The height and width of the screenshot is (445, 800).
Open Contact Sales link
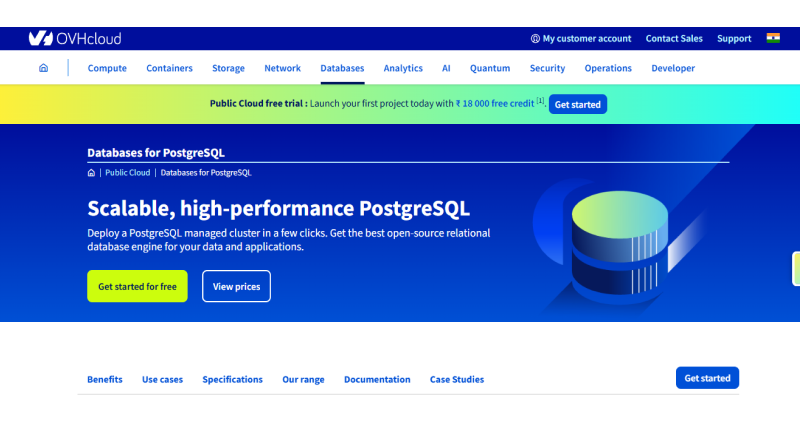coord(674,38)
